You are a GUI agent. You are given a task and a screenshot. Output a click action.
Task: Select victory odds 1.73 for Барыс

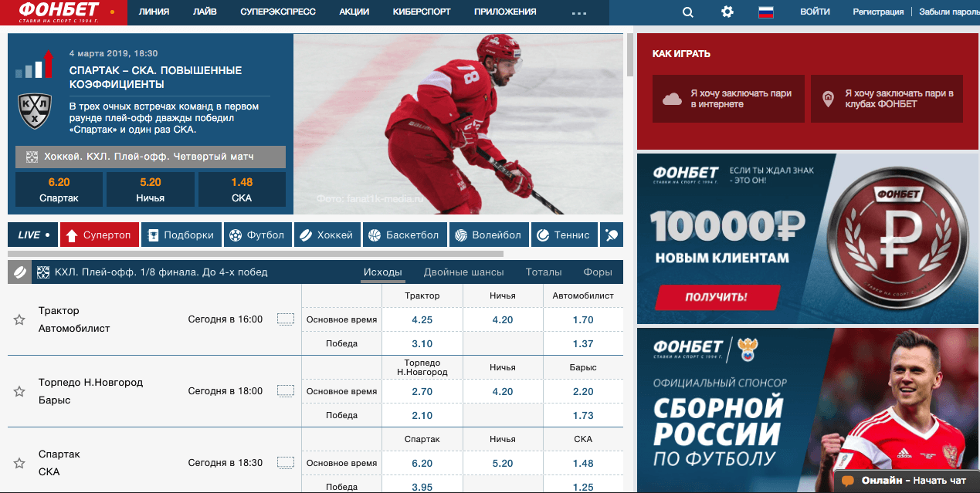pos(584,415)
